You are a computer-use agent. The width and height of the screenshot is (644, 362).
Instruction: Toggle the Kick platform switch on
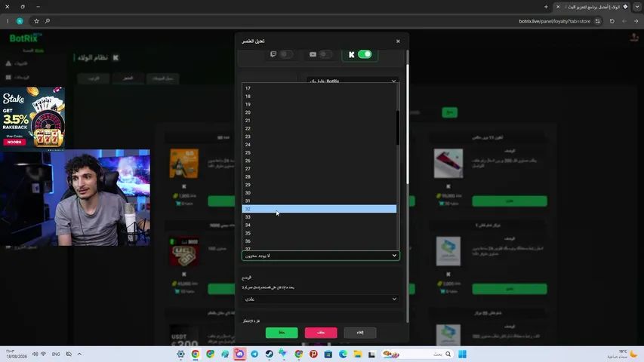pyautogui.click(x=365, y=54)
